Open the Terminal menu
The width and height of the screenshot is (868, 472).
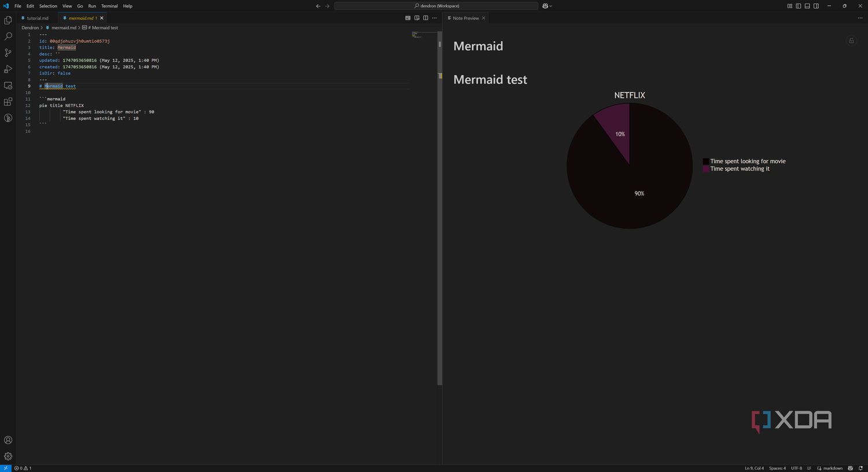(x=109, y=6)
